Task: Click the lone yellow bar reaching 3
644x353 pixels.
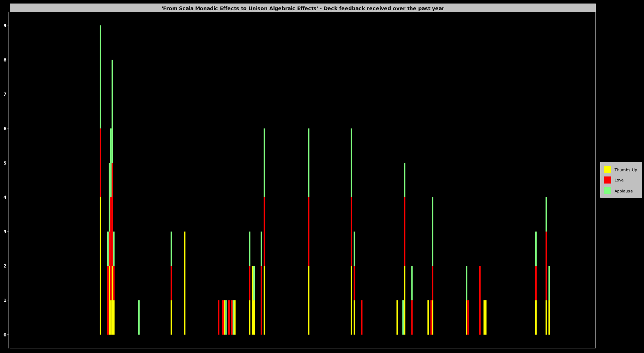Action: tap(185, 283)
